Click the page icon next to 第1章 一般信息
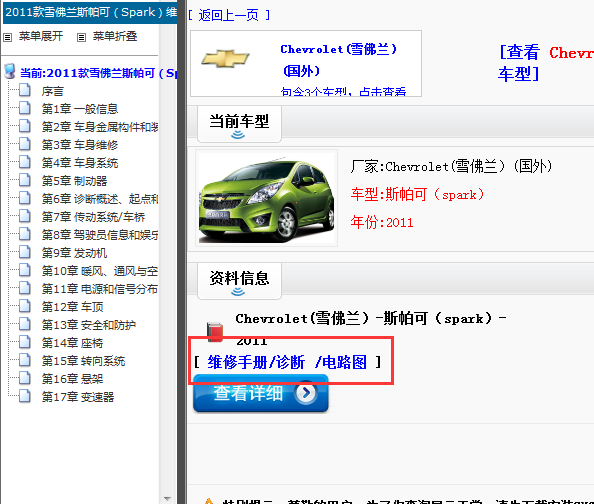This screenshot has height=504, width=594. click(25, 108)
